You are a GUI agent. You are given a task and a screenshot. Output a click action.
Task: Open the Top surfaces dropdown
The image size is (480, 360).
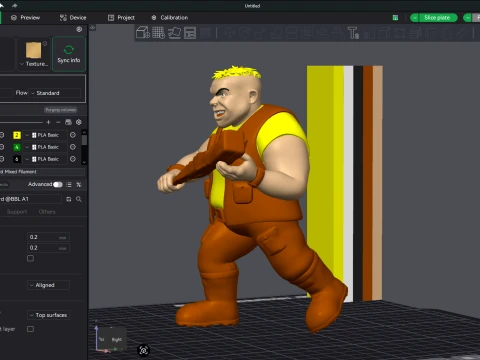pos(48,315)
